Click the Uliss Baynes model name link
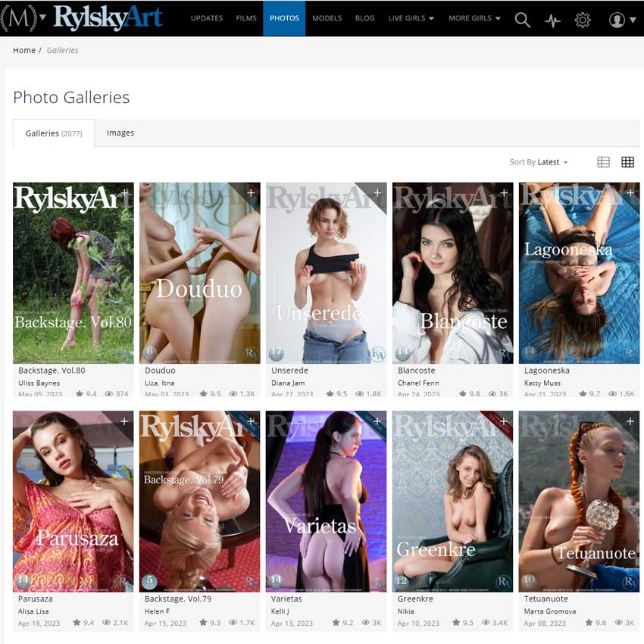644x644 pixels. [39, 383]
